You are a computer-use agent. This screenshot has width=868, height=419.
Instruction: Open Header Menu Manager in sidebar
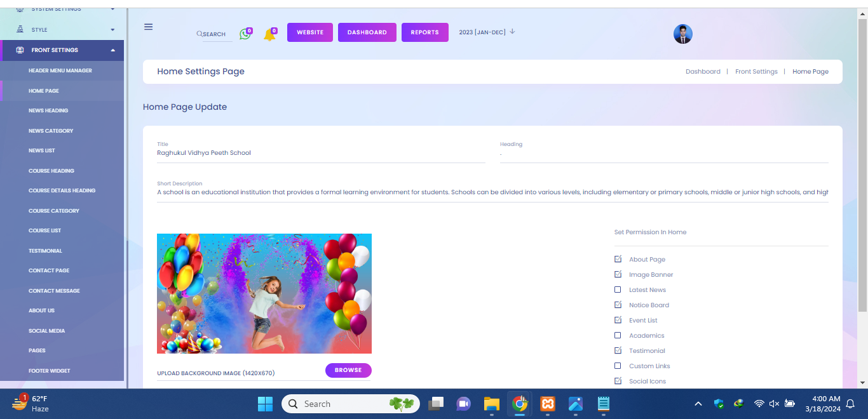click(60, 70)
